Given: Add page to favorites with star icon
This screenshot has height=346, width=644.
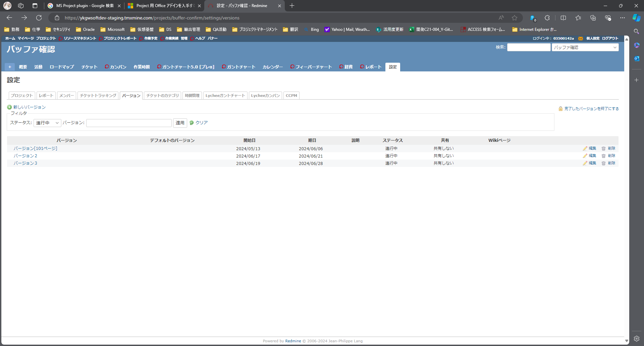Looking at the screenshot, I should pos(515,18).
